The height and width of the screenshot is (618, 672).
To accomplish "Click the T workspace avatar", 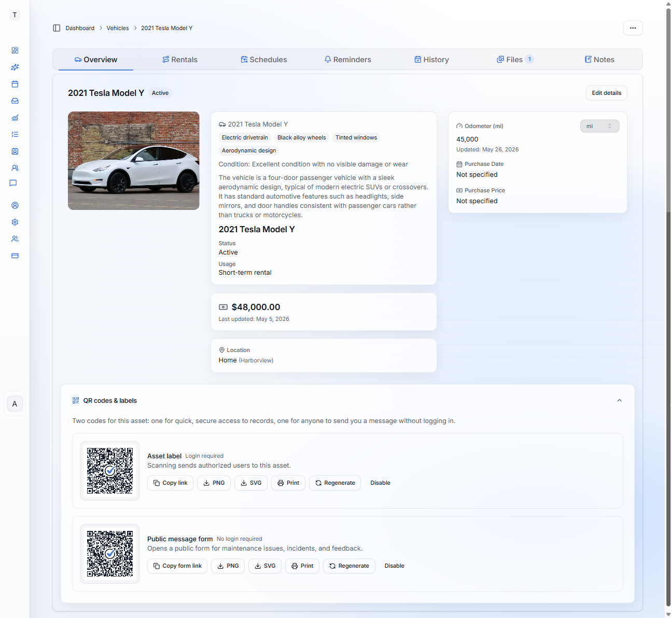I will (15, 15).
